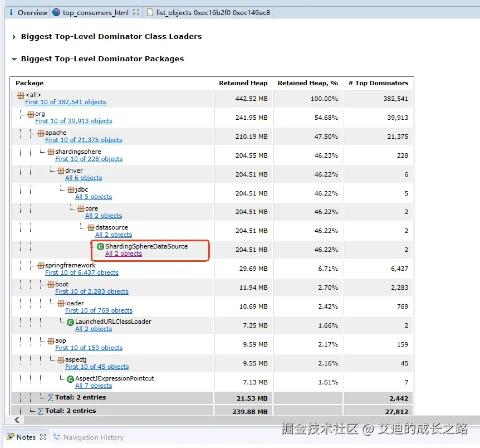Open 'First 10 of 228 objects' link
Viewport: 480px width, 448px height.
pos(89,159)
